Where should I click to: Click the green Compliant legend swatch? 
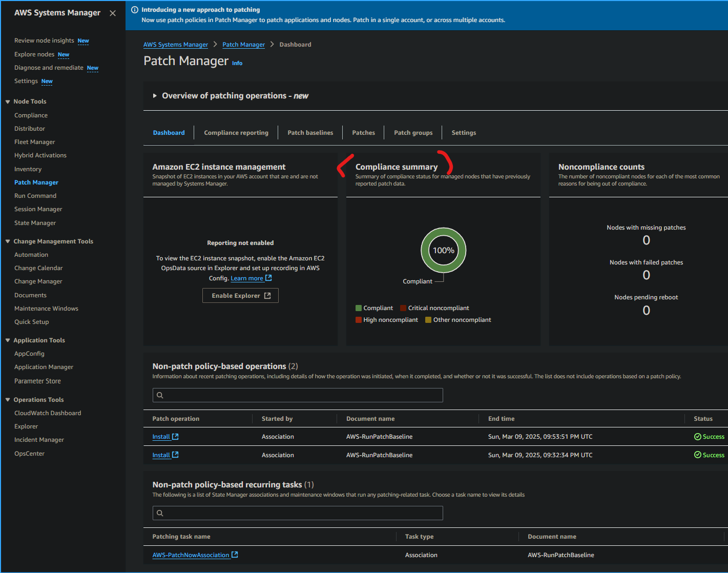tap(359, 308)
